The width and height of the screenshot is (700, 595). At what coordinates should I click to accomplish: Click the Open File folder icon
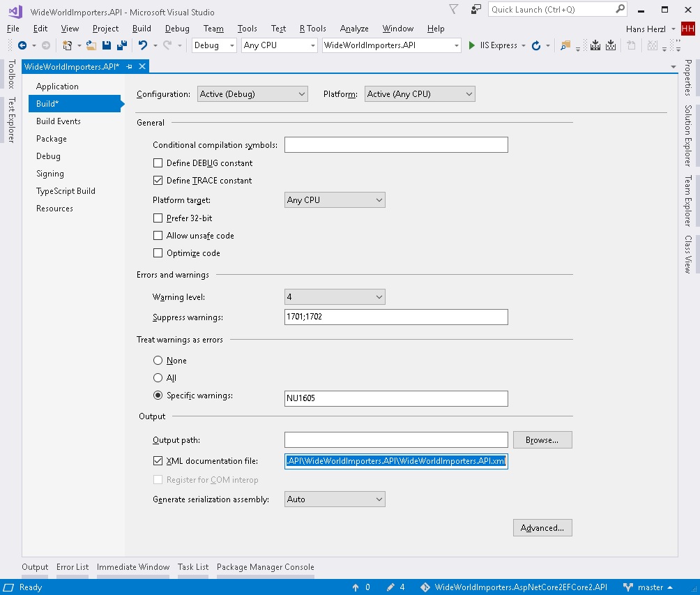pyautogui.click(x=91, y=45)
